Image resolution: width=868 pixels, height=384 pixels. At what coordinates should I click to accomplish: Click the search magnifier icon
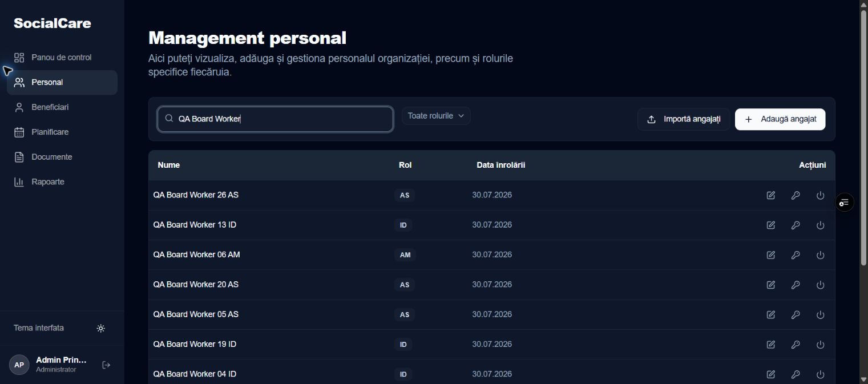pos(169,118)
